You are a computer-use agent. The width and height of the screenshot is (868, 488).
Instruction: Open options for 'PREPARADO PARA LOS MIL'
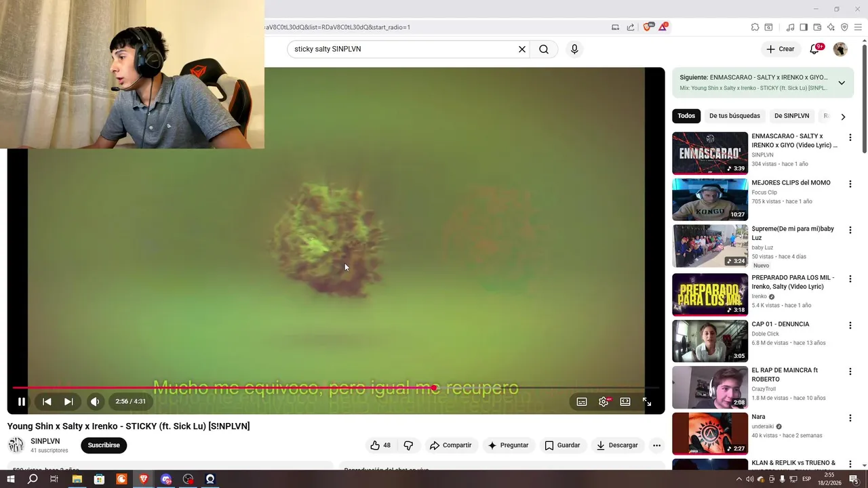[x=850, y=279]
